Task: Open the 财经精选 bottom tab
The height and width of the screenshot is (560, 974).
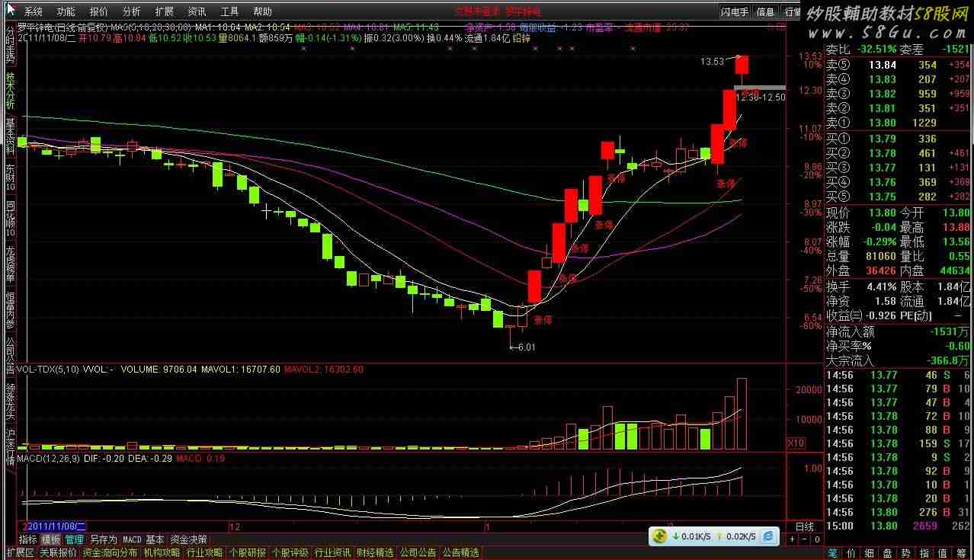Action: pos(376,553)
